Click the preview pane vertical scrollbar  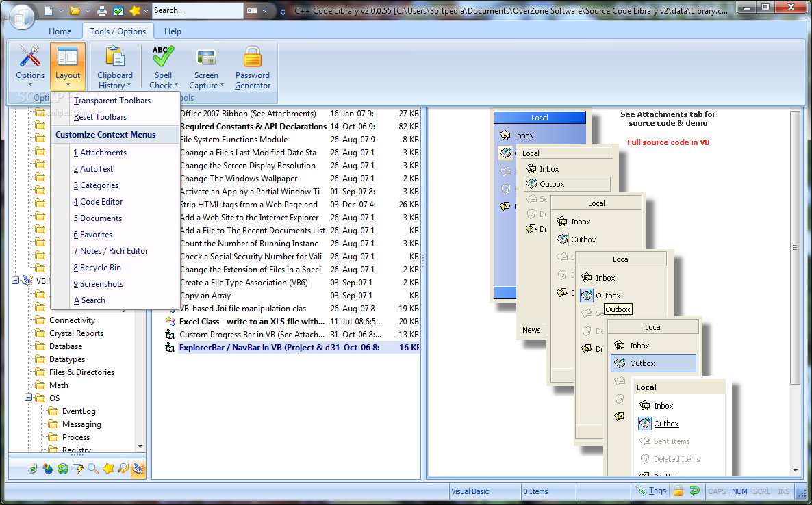(x=795, y=248)
